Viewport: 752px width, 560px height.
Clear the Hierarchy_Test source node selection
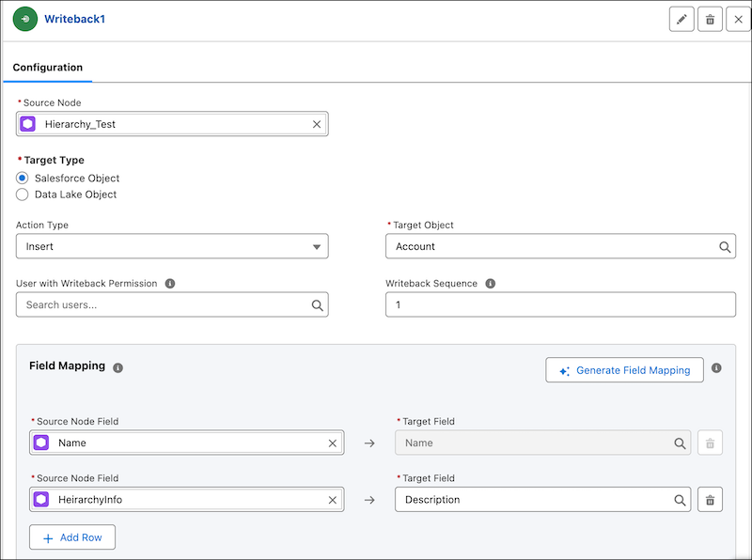tap(317, 124)
